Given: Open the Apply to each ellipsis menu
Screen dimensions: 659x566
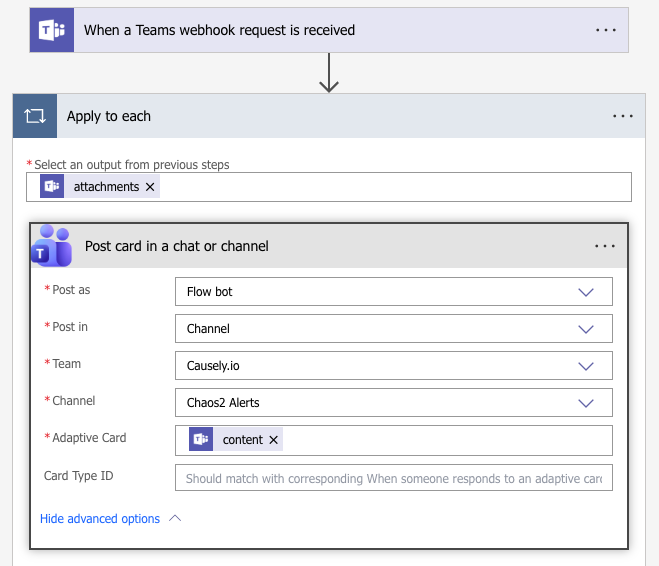Looking at the screenshot, I should click(622, 116).
